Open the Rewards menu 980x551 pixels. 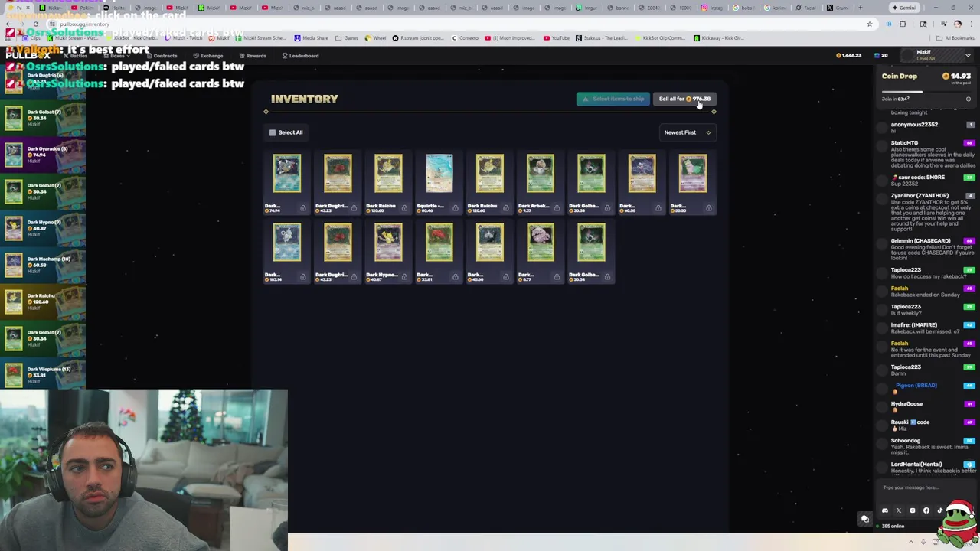[x=253, y=56]
